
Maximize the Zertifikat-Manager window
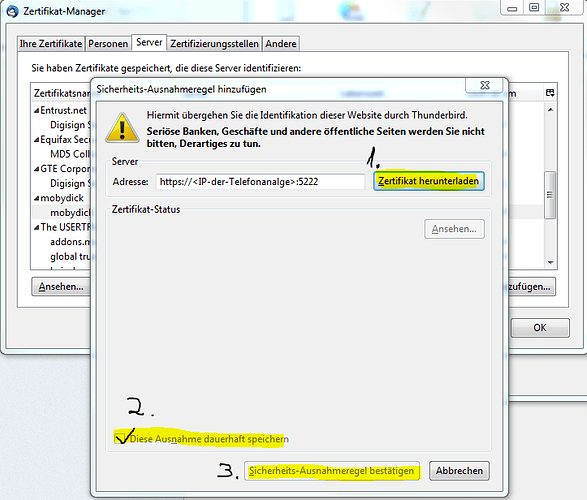click(x=534, y=7)
